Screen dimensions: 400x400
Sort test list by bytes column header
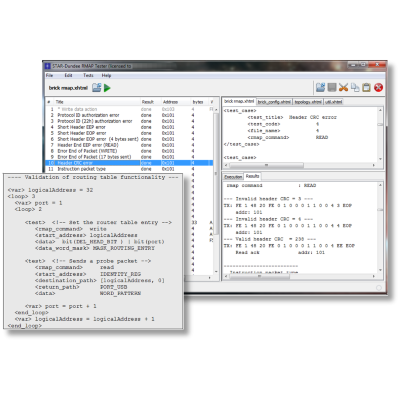(199, 102)
